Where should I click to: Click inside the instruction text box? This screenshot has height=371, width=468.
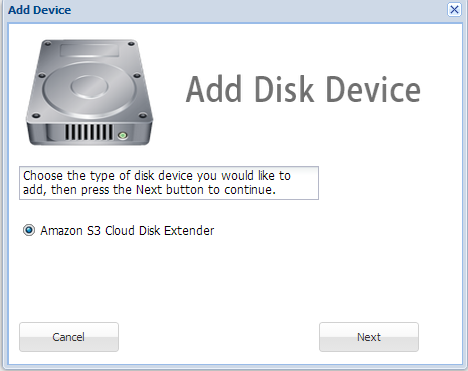[x=169, y=183]
